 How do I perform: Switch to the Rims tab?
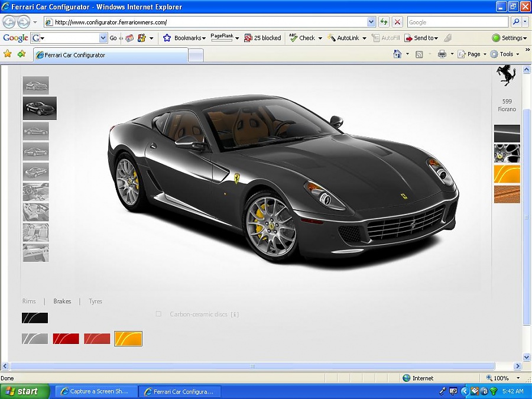[29, 301]
